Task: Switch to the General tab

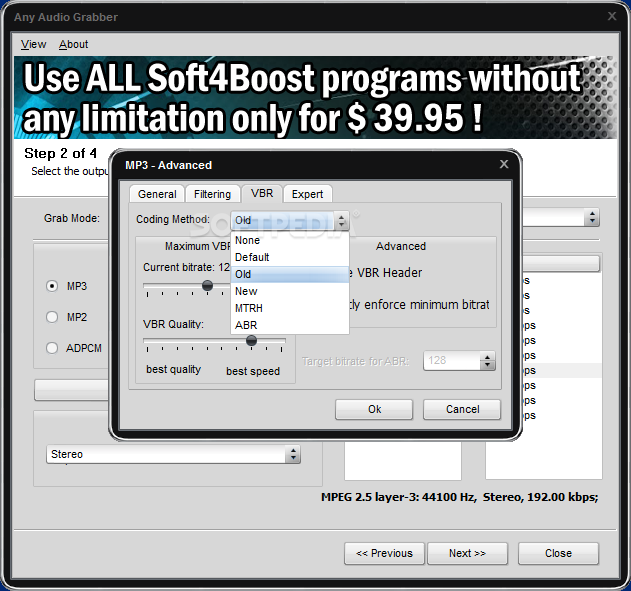Action: (x=157, y=194)
